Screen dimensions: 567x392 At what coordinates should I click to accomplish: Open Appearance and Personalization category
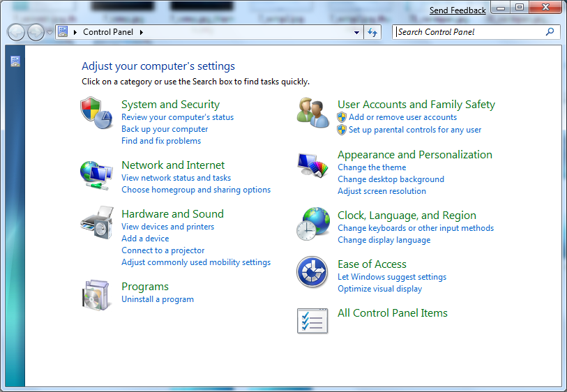415,154
